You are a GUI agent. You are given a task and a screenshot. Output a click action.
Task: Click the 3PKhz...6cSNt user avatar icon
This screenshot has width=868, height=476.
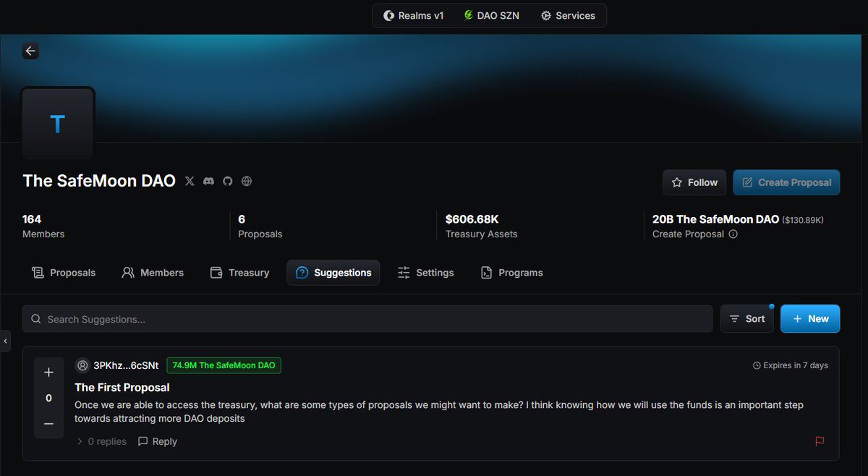pos(83,365)
